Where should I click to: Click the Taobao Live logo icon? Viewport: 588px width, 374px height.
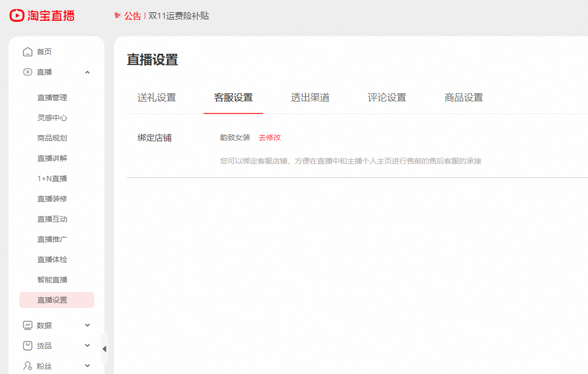pos(17,15)
